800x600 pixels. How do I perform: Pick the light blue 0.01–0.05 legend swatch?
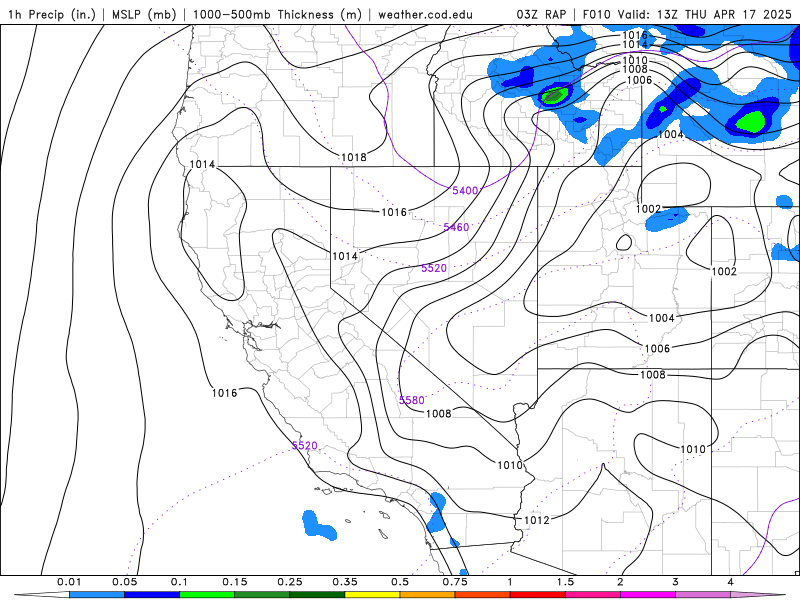coord(97,595)
